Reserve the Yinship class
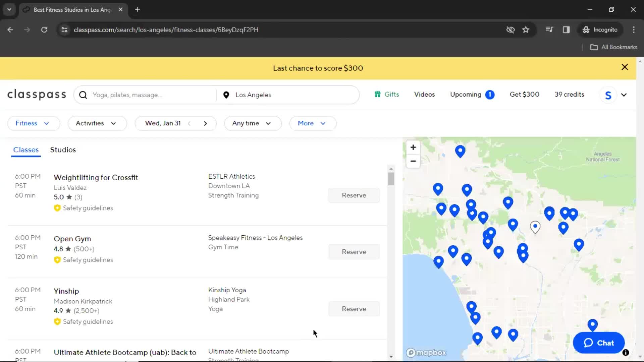The height and width of the screenshot is (362, 644). (354, 309)
